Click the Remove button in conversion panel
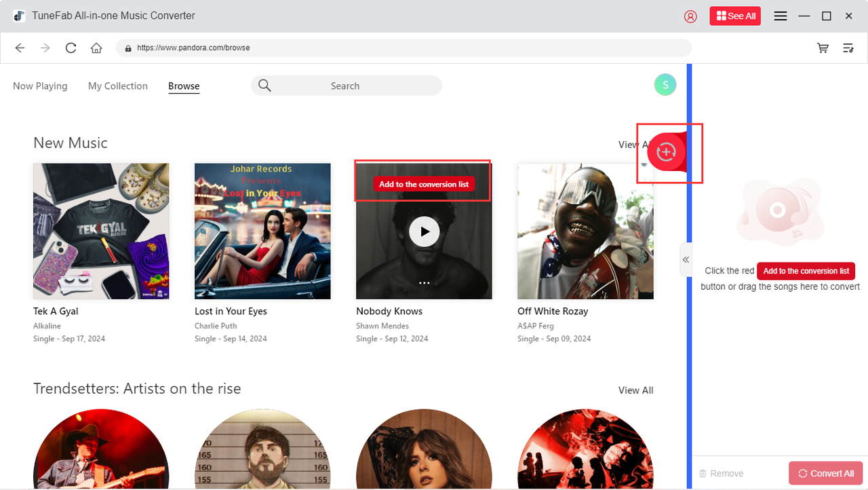Screen dimensions: 868x490 (721, 474)
